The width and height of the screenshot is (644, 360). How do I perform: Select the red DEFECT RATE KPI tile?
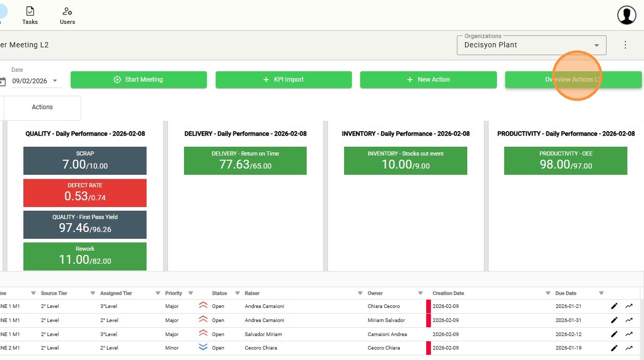click(x=85, y=192)
